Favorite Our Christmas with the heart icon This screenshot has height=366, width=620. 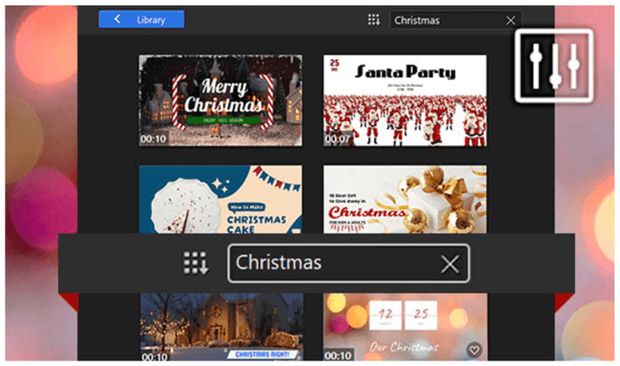(474, 349)
